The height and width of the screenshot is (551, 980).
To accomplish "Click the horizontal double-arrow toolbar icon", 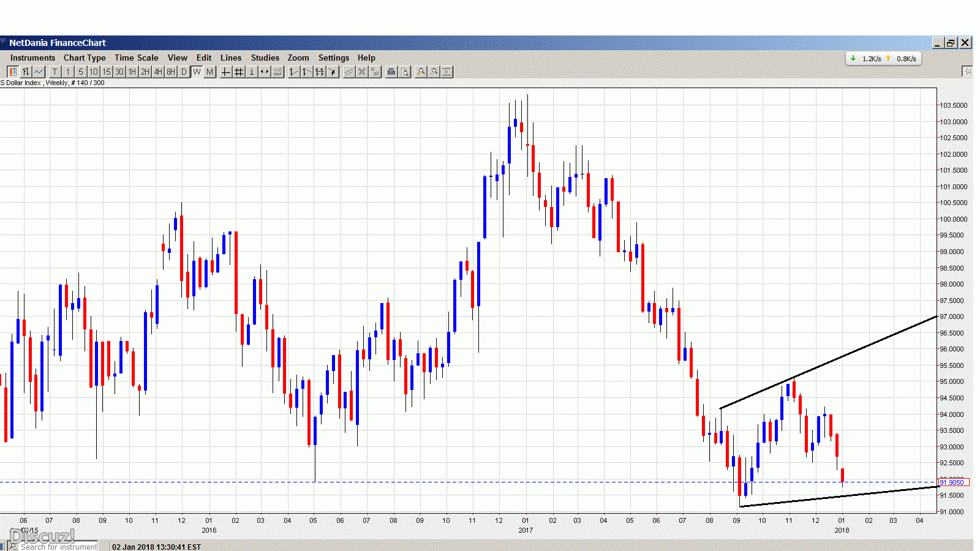I will [265, 72].
